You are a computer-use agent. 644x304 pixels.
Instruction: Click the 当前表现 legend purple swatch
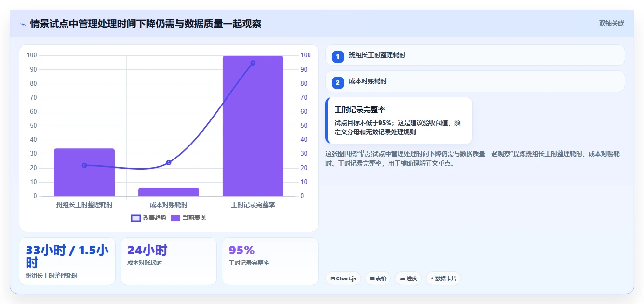coord(176,218)
